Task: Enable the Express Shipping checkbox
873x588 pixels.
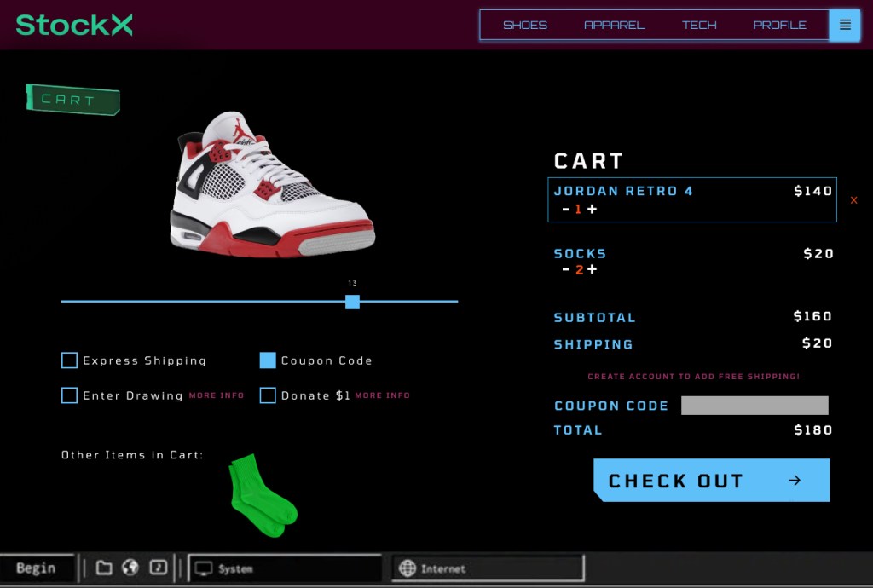Action: [70, 360]
